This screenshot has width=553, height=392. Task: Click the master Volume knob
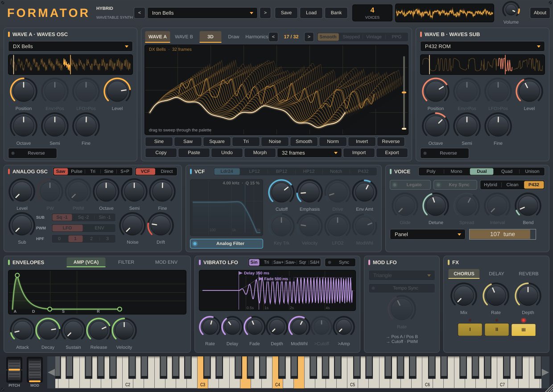pos(511,10)
